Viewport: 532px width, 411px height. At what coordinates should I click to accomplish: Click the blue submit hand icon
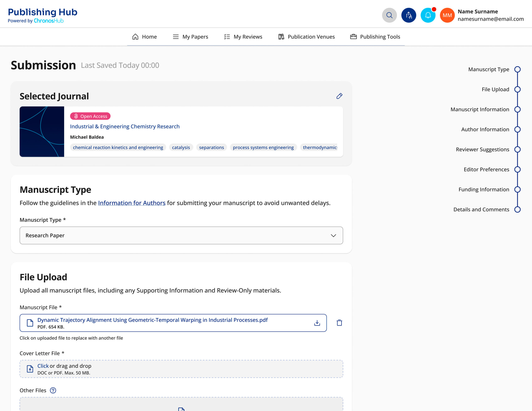(x=409, y=15)
